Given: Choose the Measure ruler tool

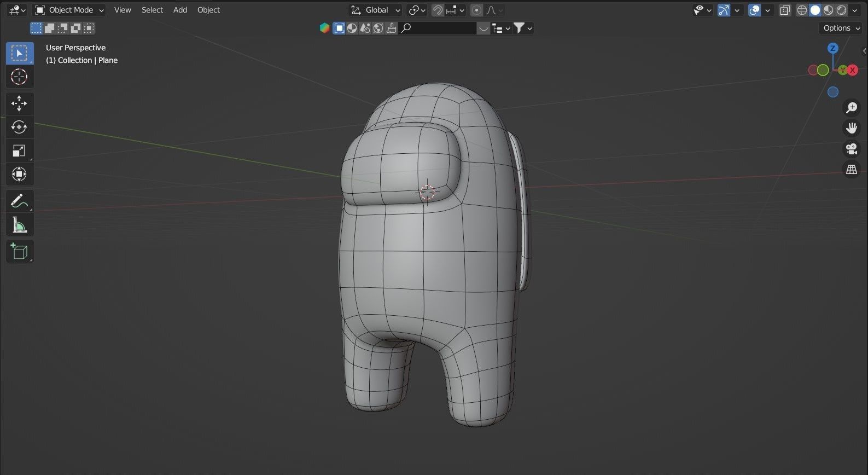Looking at the screenshot, I should click(x=19, y=225).
